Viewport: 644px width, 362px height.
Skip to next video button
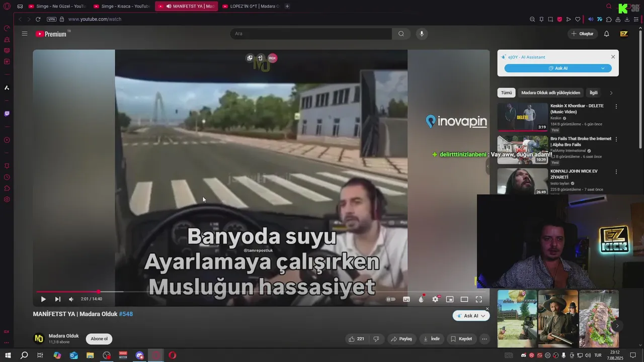pos(57,299)
